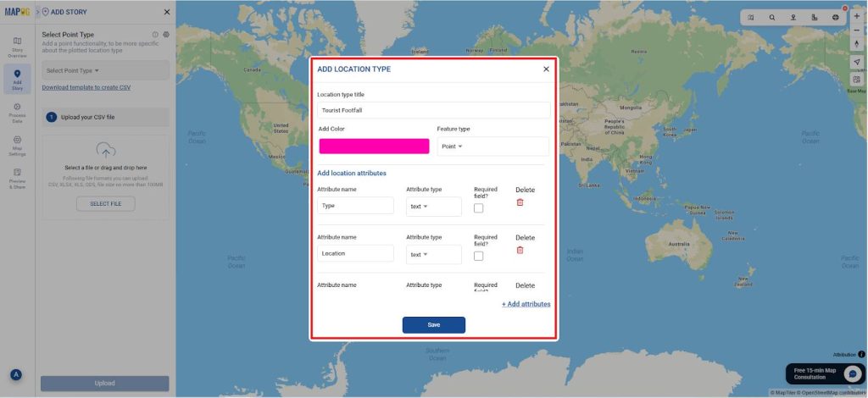Click the chat consultation bubble icon
The height and width of the screenshot is (398, 868).
coord(853,373)
